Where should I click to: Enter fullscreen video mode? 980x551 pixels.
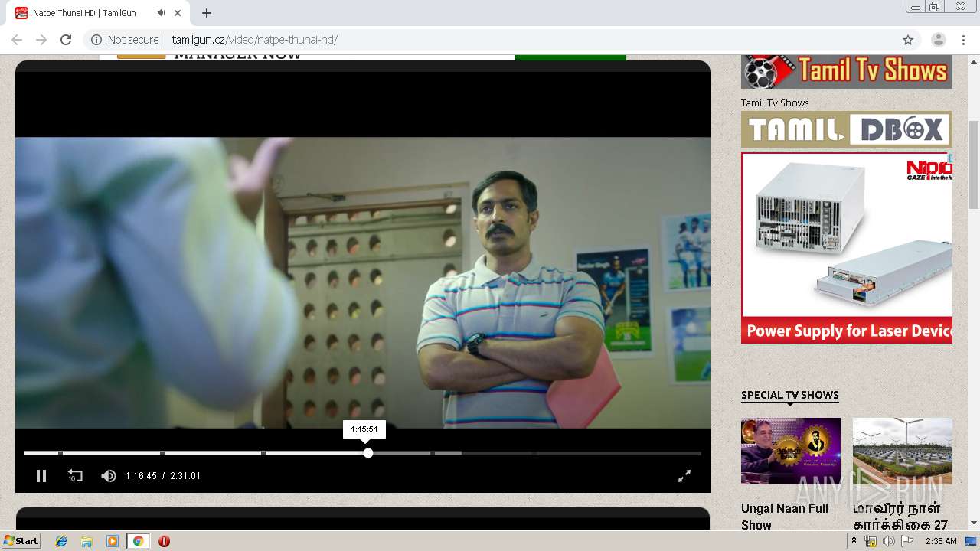(x=684, y=476)
